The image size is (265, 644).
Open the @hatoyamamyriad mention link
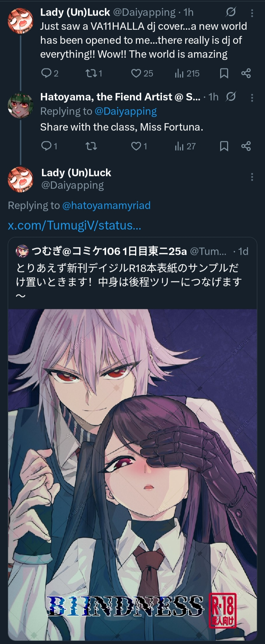click(106, 205)
